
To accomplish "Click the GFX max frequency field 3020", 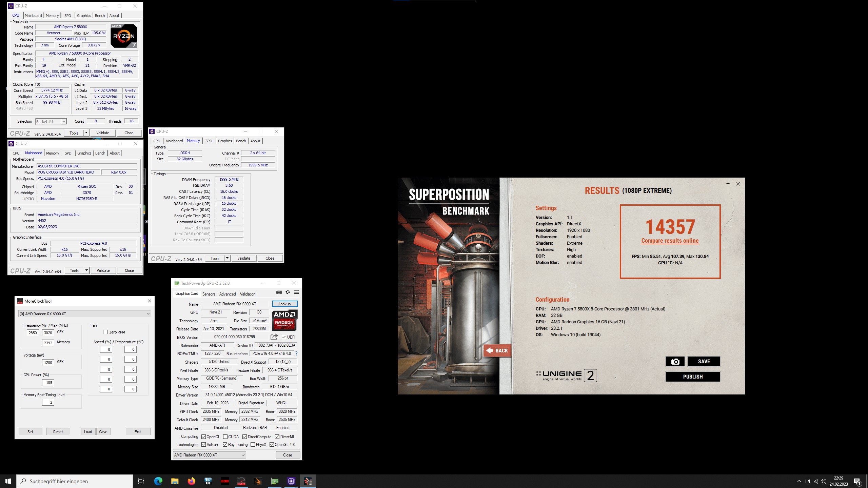I will pyautogui.click(x=48, y=333).
